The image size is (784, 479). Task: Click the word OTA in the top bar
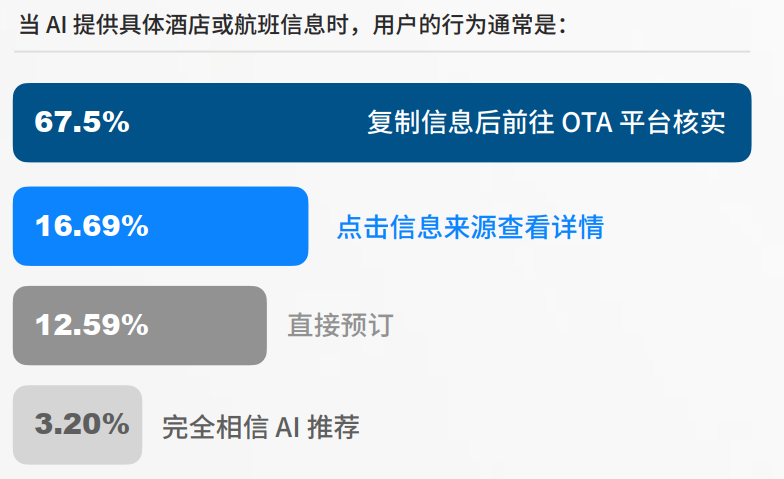(587, 122)
